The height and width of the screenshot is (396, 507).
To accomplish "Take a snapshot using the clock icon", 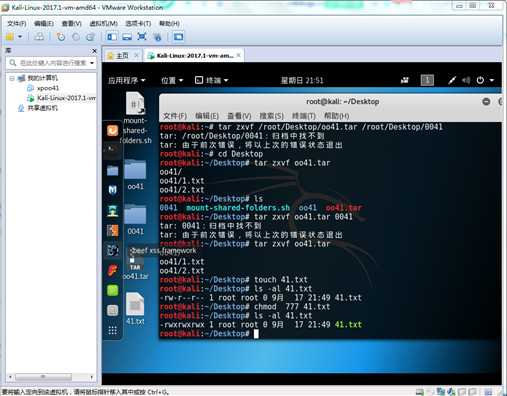I will [x=60, y=36].
